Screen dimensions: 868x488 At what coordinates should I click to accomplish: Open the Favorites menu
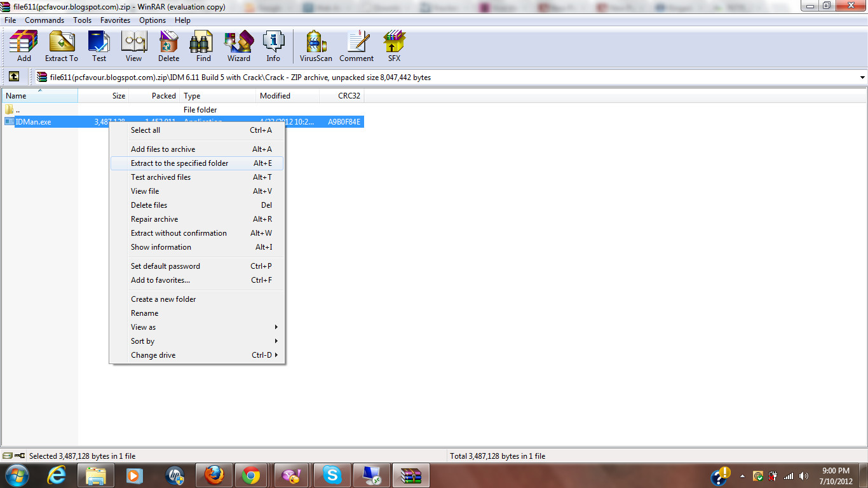(x=115, y=20)
